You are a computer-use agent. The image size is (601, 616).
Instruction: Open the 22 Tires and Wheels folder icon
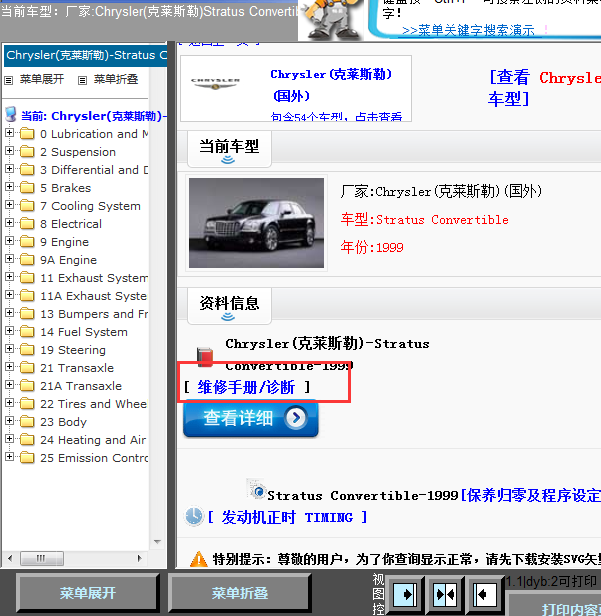tap(27, 404)
